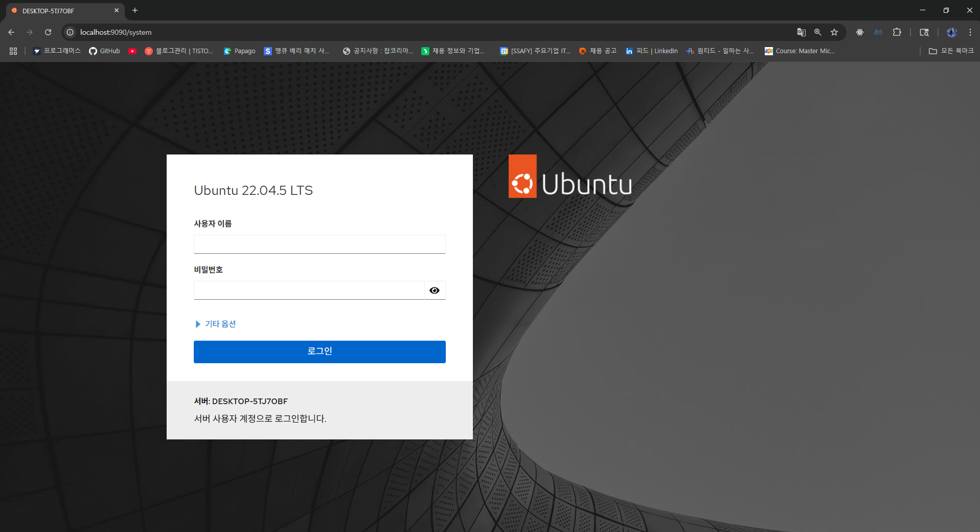This screenshot has height=532, width=980.
Task: Open the tab search icon in the toolbar
Action: coord(924,32)
